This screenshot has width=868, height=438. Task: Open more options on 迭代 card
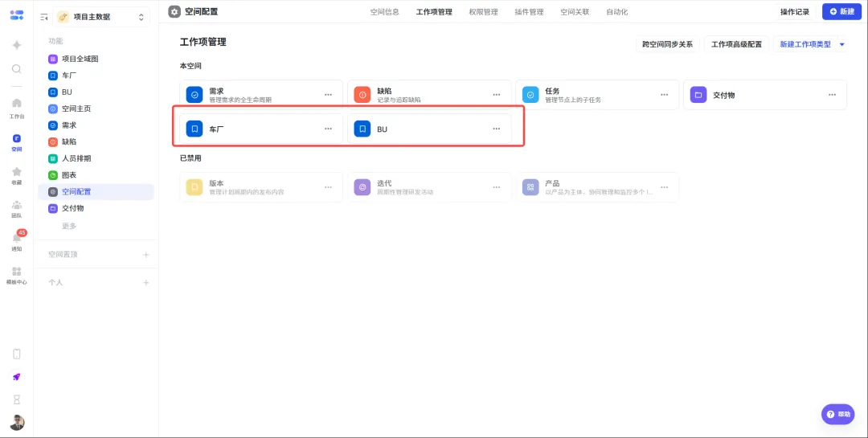(497, 187)
